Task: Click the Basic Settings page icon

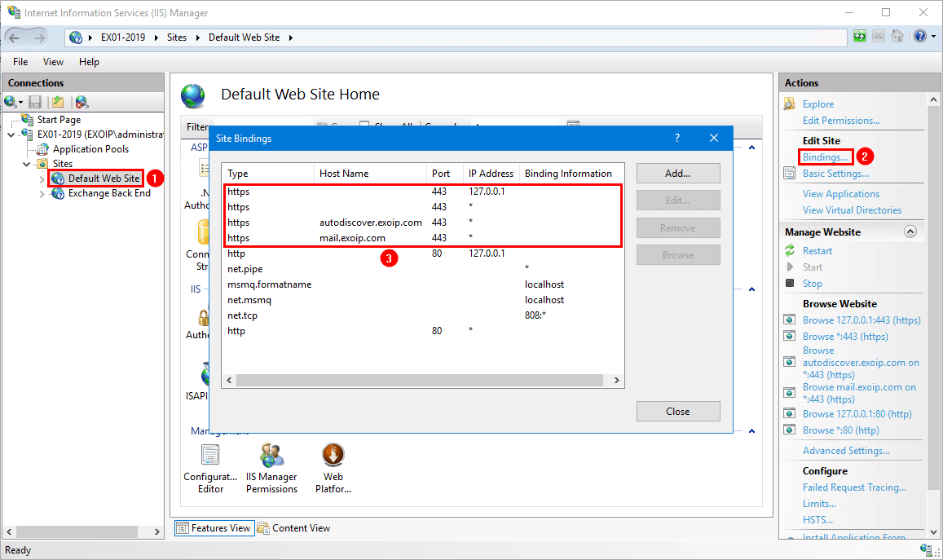Action: (789, 174)
